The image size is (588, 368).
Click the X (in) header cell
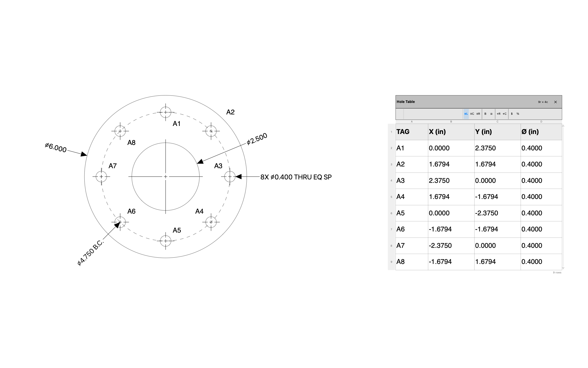(x=451, y=132)
